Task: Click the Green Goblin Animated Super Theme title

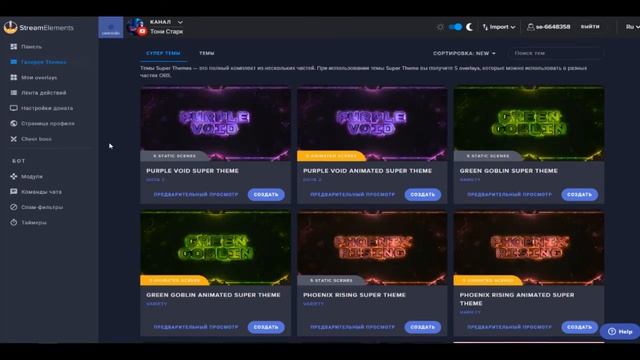Action: 213,295
